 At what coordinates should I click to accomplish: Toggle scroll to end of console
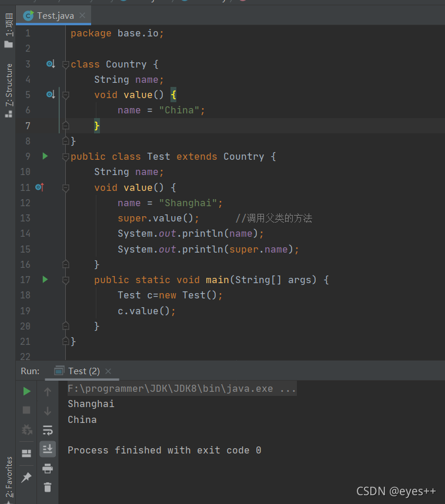coord(48,449)
